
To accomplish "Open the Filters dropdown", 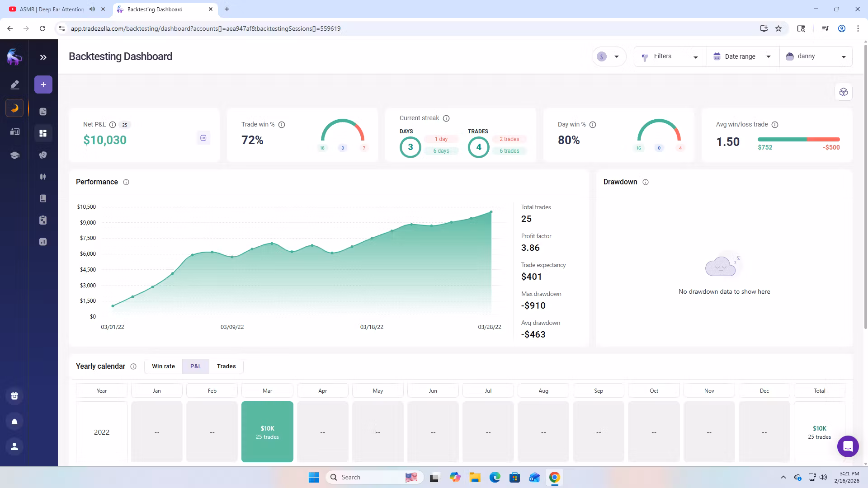I will [670, 56].
